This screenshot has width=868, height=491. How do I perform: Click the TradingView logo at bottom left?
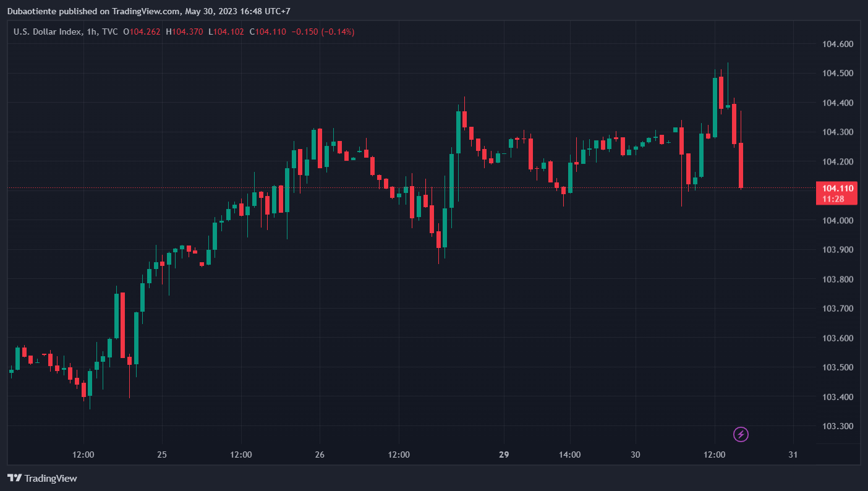coord(42,478)
